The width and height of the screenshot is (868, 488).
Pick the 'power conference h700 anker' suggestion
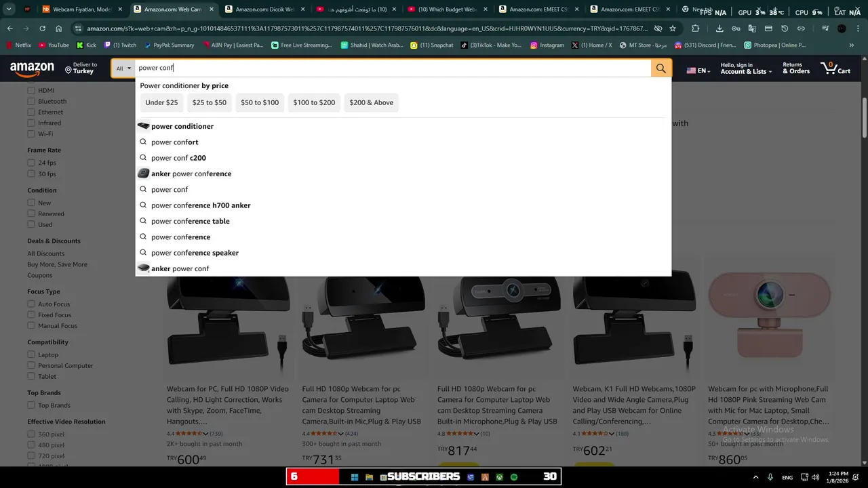click(x=403, y=205)
